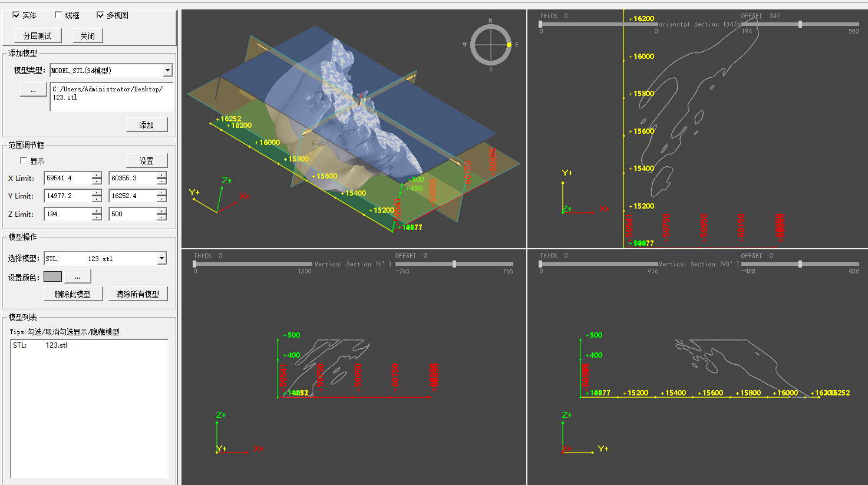Click the 设置 range settings button
The image size is (868, 485).
tap(146, 161)
